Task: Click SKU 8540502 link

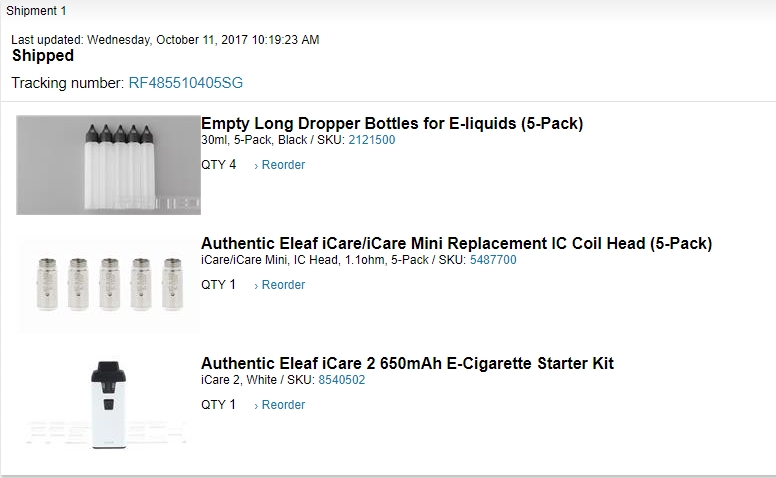Action: (x=341, y=380)
